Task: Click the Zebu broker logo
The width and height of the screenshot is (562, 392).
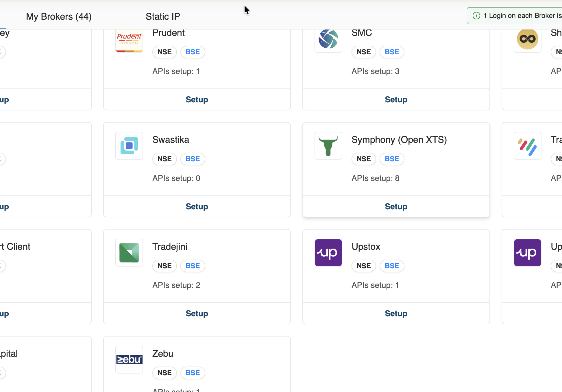Action: pyautogui.click(x=129, y=359)
